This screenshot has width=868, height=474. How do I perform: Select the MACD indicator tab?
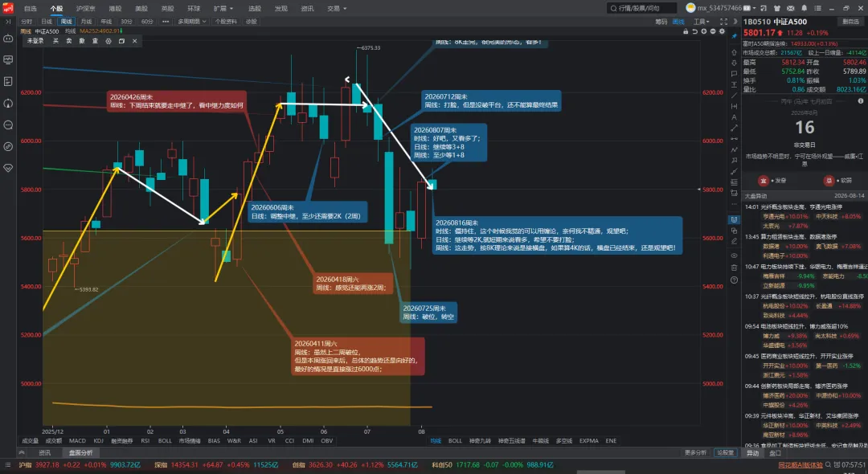(x=77, y=441)
